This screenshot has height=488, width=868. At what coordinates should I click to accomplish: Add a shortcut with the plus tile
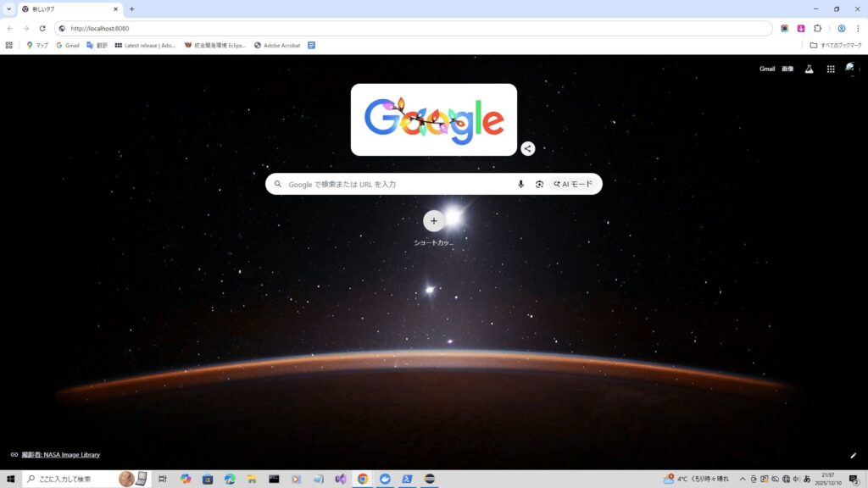[x=434, y=221]
